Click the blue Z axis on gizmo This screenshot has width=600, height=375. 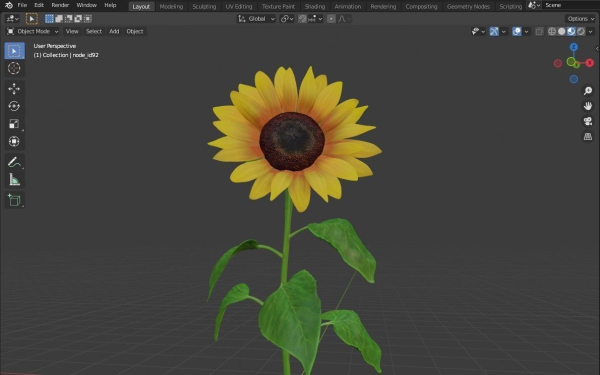pos(574,47)
